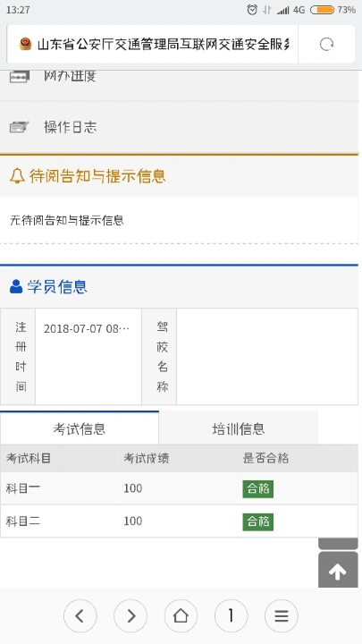
Task: Tap the police badge site icon
Action: click(25, 44)
